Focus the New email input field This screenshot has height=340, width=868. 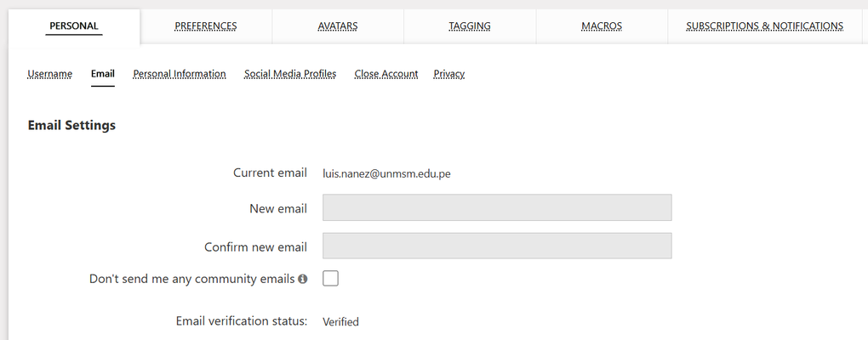click(497, 207)
